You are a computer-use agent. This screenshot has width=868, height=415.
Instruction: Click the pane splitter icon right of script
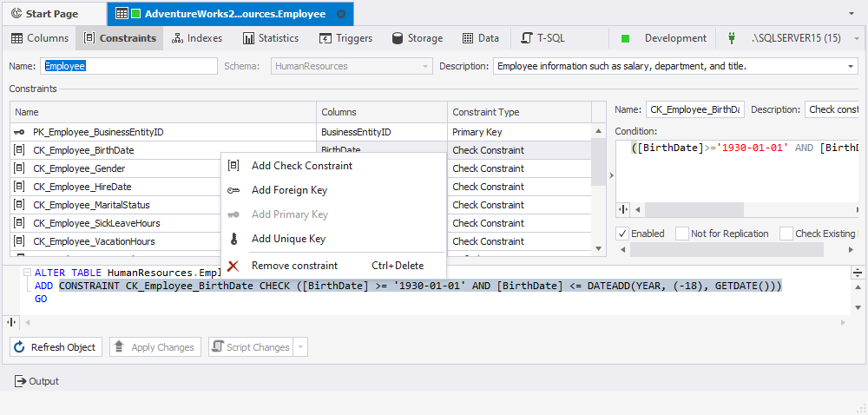(858, 273)
